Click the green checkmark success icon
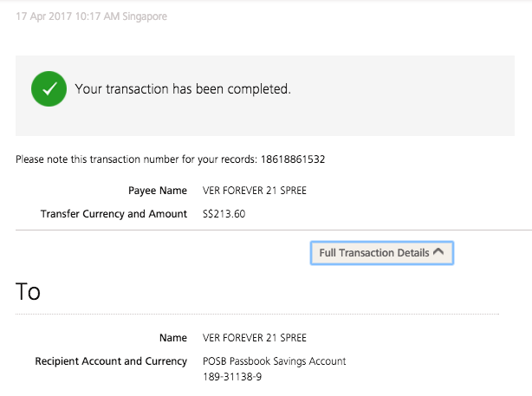This screenshot has height=396, width=532. [x=49, y=89]
